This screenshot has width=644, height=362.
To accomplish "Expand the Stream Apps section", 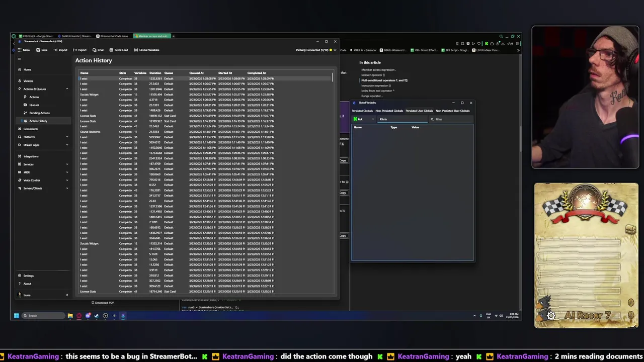I will (43, 145).
